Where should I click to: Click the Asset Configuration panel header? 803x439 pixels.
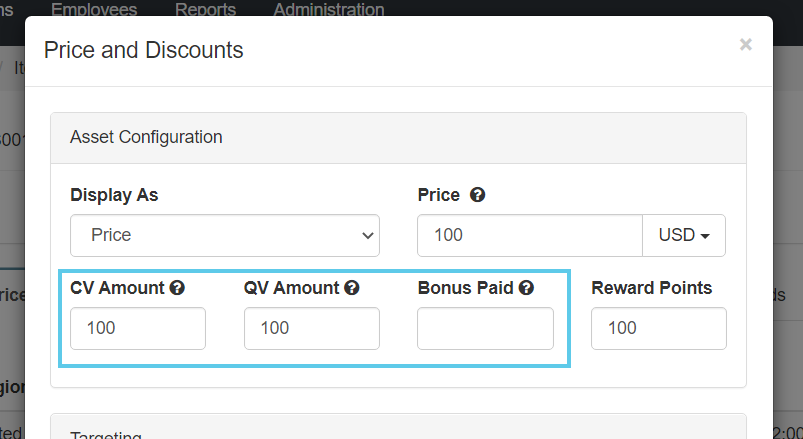pos(146,137)
